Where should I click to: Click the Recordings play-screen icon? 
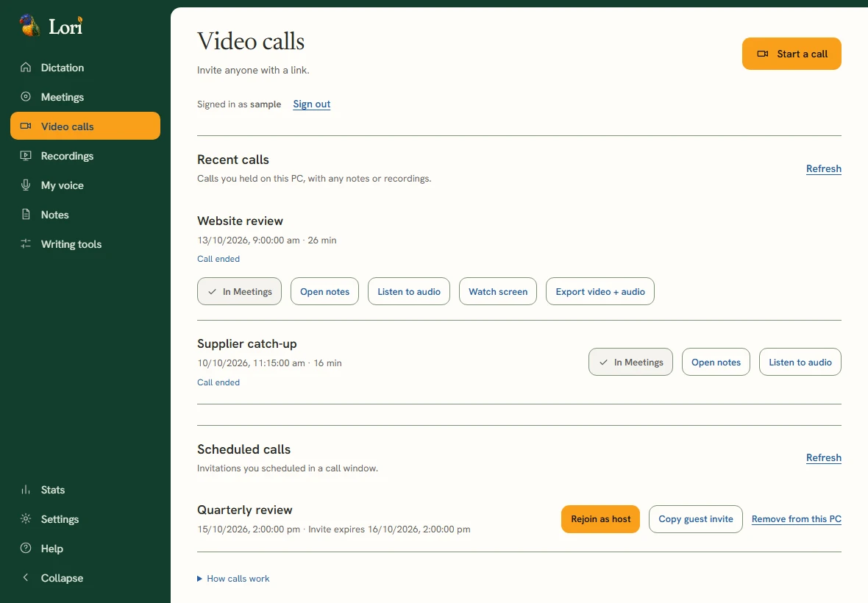pos(26,155)
